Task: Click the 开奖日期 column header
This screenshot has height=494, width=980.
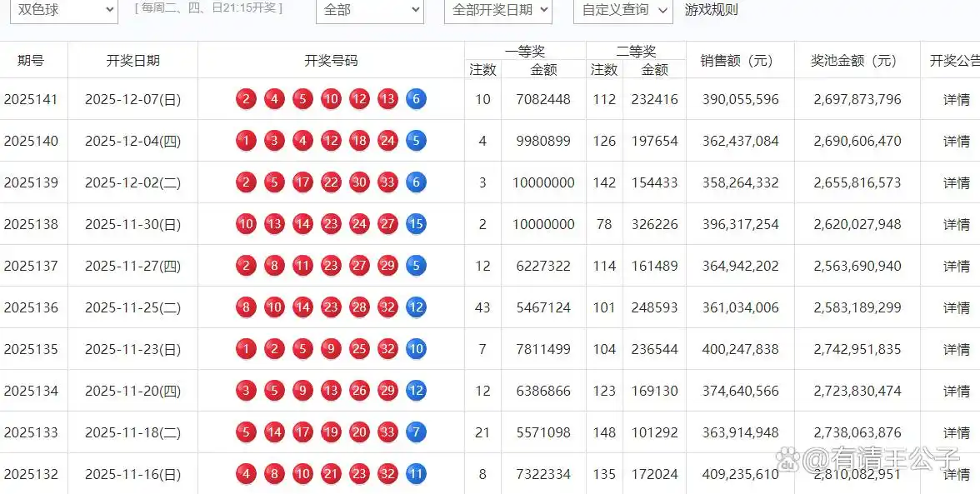Action: (x=132, y=61)
